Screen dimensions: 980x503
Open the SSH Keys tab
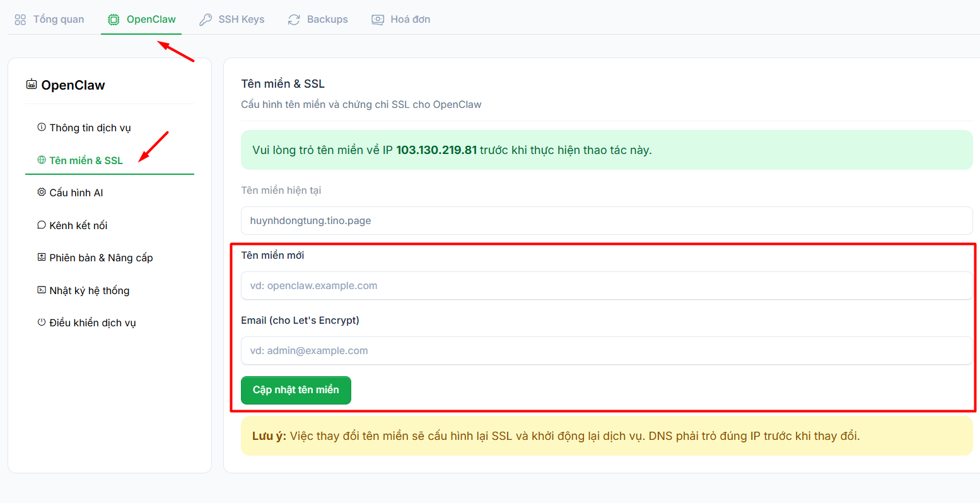coord(232,20)
